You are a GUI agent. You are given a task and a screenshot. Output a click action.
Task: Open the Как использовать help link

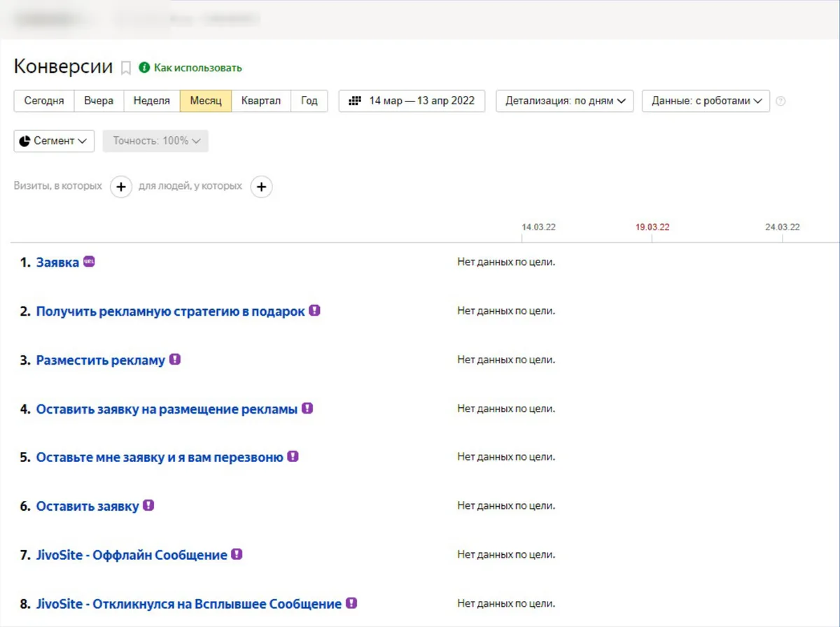(198, 68)
